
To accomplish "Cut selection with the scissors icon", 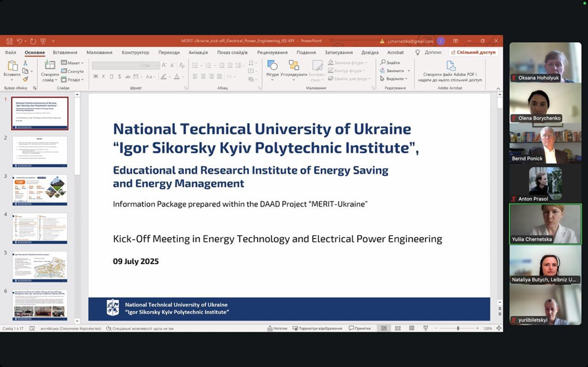I will (25, 63).
